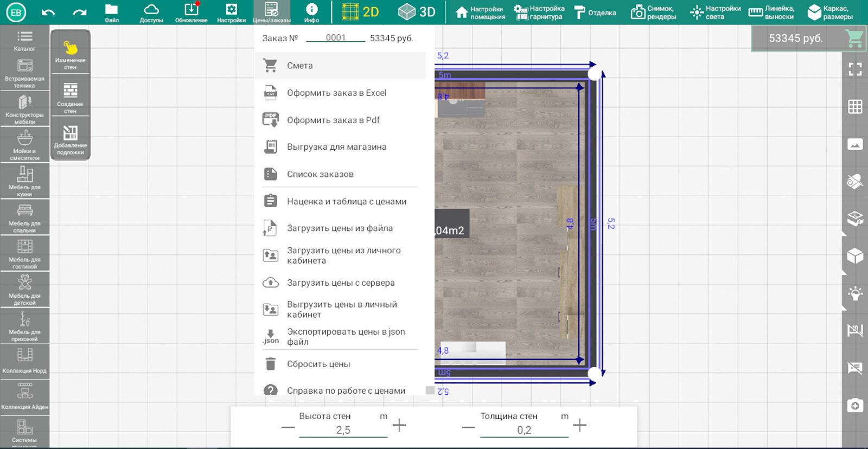Open the Снимок, рендеры camera tool
The height and width of the screenshot is (449, 868).
pyautogui.click(x=653, y=12)
